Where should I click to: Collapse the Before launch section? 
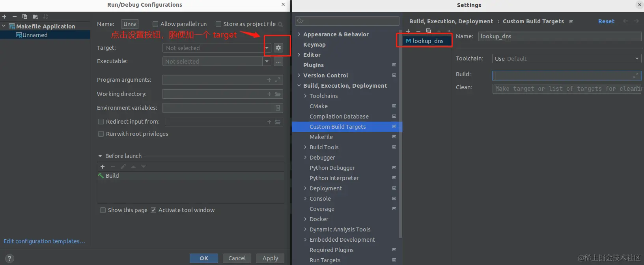click(x=100, y=156)
